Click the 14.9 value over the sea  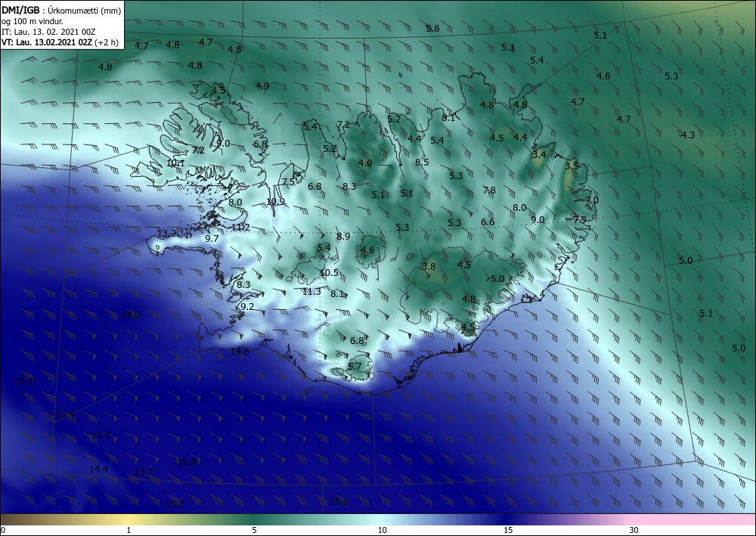pos(130,315)
